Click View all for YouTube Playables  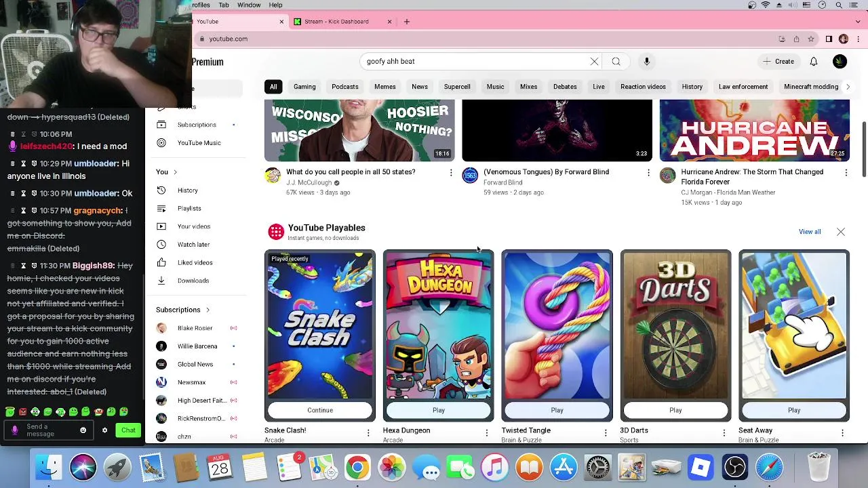pyautogui.click(x=810, y=232)
